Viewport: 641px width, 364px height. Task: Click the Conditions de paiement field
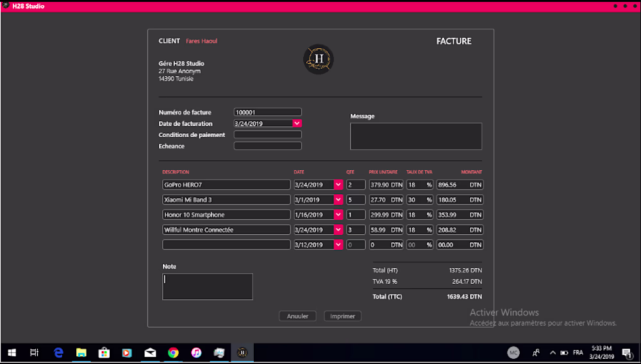(267, 135)
